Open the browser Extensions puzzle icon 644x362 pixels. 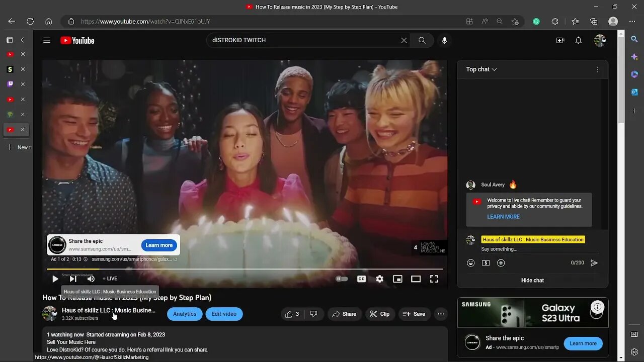click(x=555, y=22)
